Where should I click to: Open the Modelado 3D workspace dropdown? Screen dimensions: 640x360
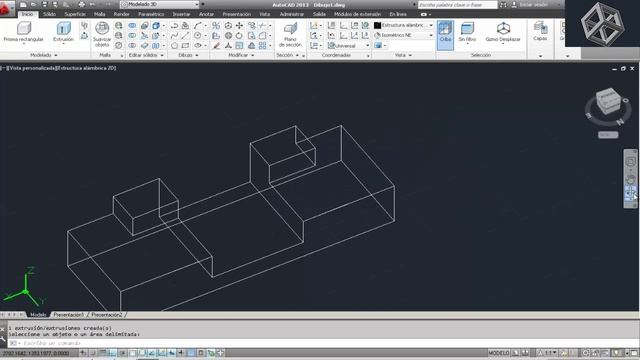[x=160, y=4]
